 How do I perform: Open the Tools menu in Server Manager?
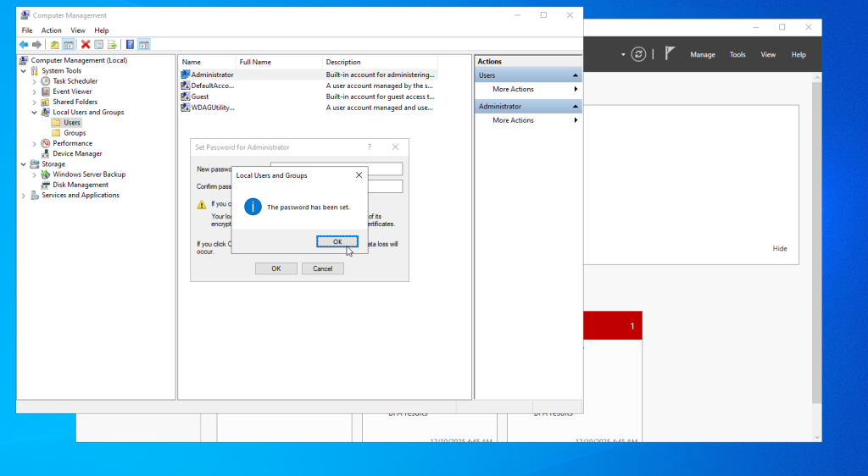(737, 54)
